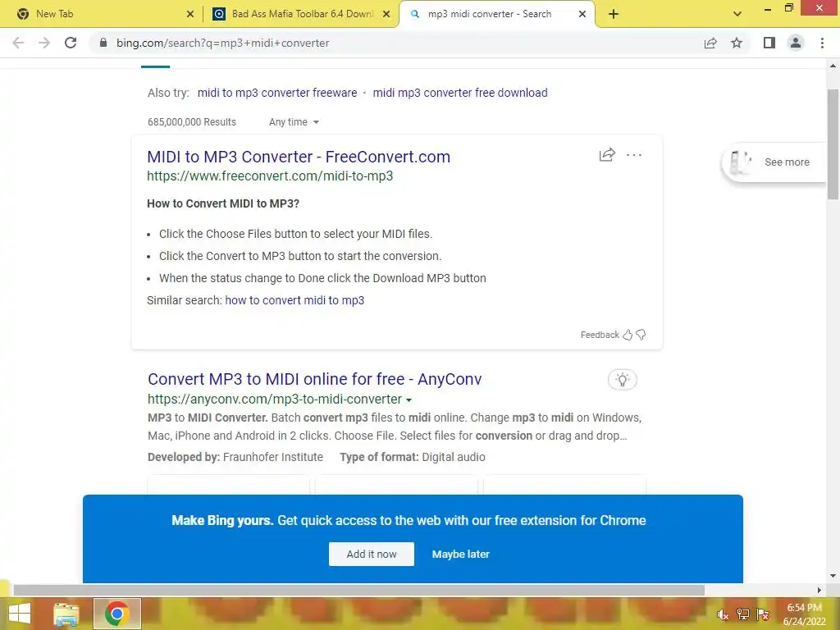Click Add it now button
This screenshot has height=630, width=840.
tap(372, 554)
